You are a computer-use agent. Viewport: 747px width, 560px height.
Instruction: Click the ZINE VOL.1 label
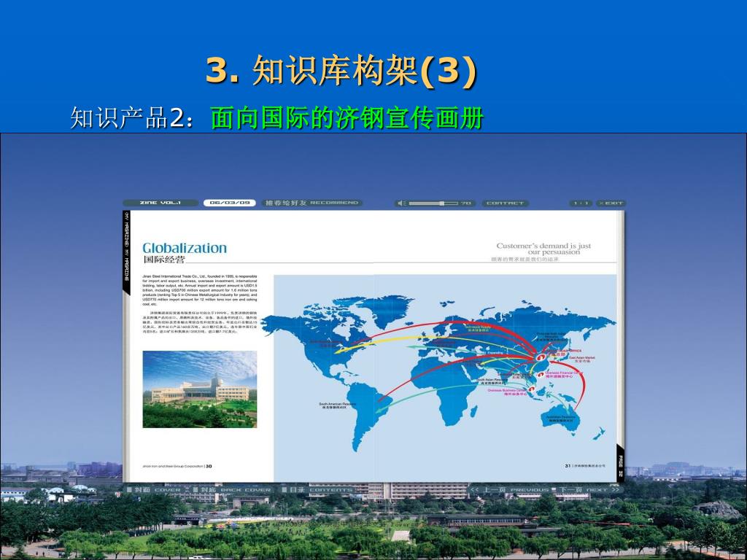(x=160, y=203)
